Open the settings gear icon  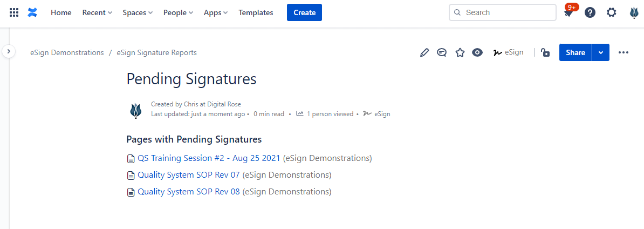(611, 12)
